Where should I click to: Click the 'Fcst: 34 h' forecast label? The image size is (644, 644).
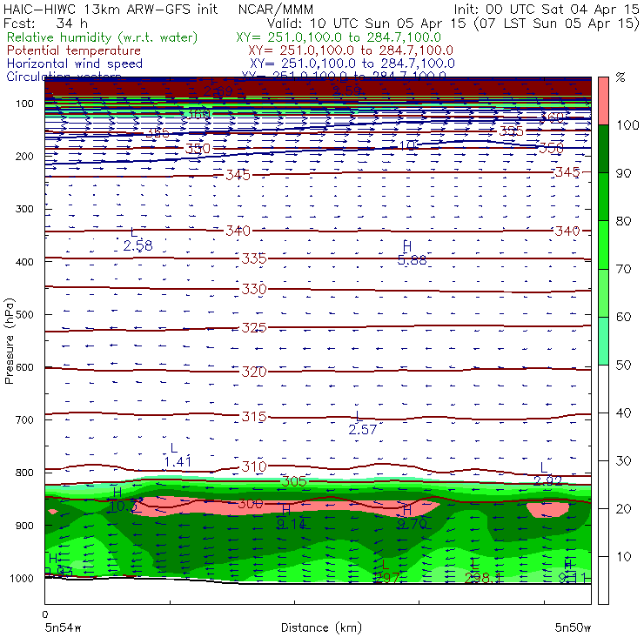(x=45, y=23)
